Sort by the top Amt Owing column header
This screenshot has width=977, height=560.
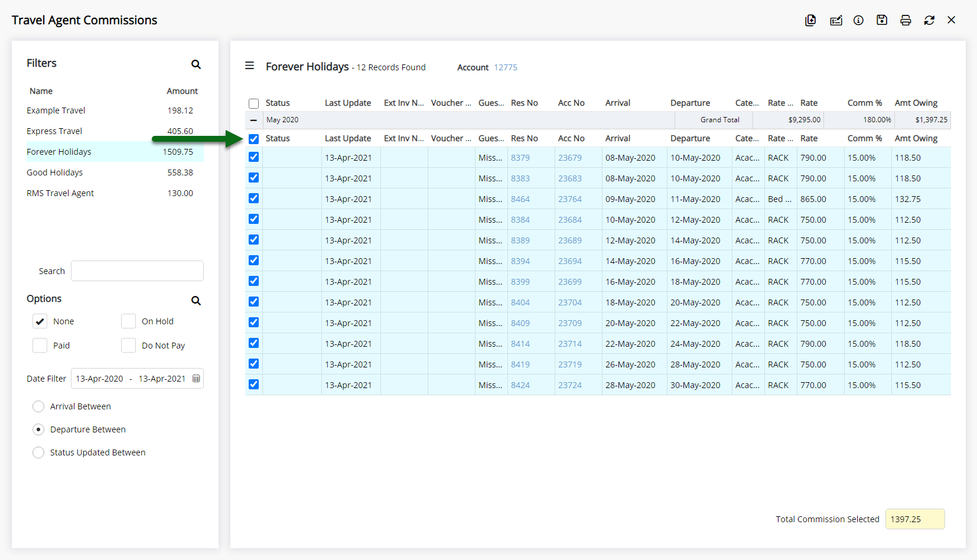tap(916, 103)
